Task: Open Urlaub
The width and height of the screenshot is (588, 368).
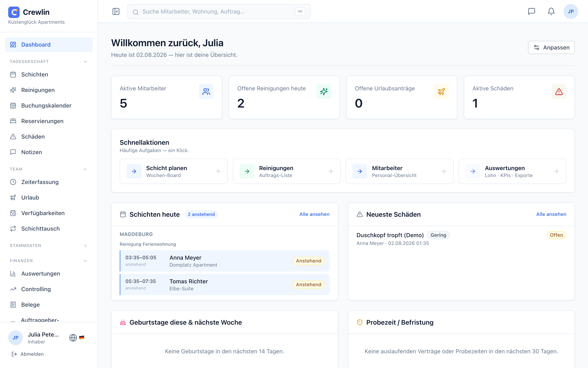Action: (49, 198)
